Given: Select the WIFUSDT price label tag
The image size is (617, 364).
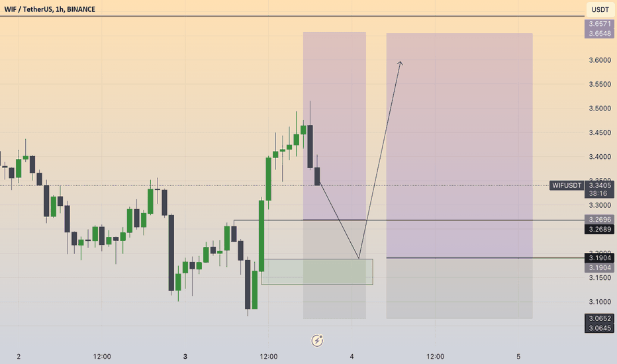Looking at the screenshot, I should coord(566,185).
